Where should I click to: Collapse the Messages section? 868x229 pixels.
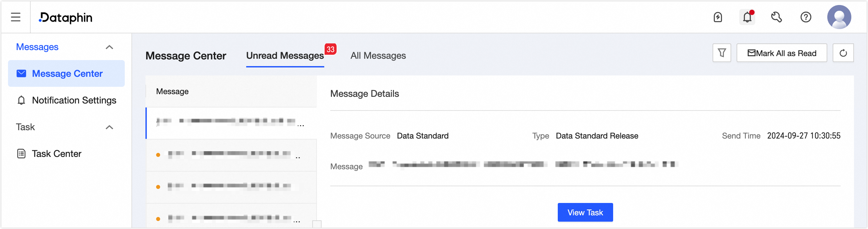click(109, 47)
